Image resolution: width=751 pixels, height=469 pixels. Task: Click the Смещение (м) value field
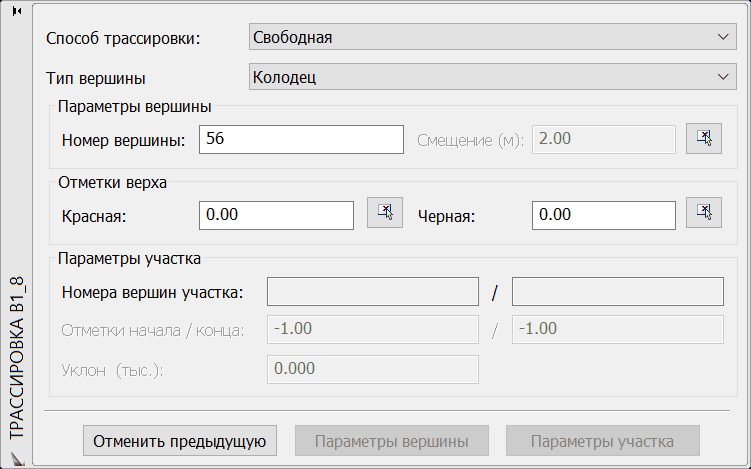point(603,140)
